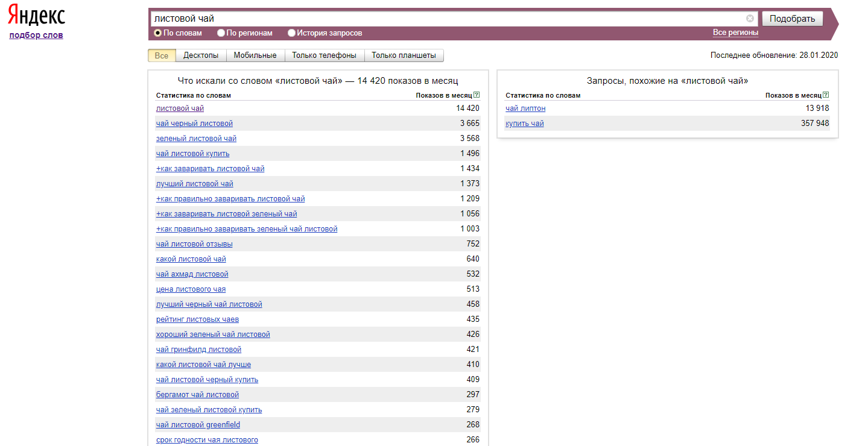868x446 pixels.
Task: Click the 'Последнее обновление: 28.01.2020' text
Action: [774, 55]
